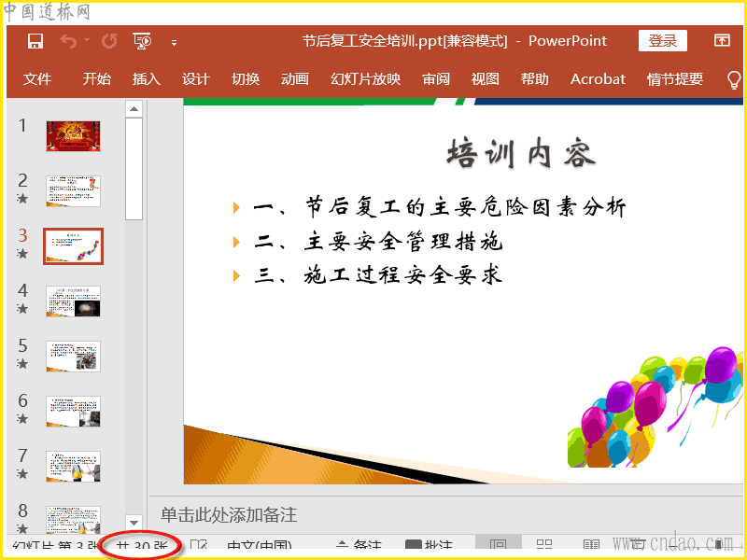The width and height of the screenshot is (747, 560).
Task: Select slide 5 thumbnail
Action: [x=73, y=357]
